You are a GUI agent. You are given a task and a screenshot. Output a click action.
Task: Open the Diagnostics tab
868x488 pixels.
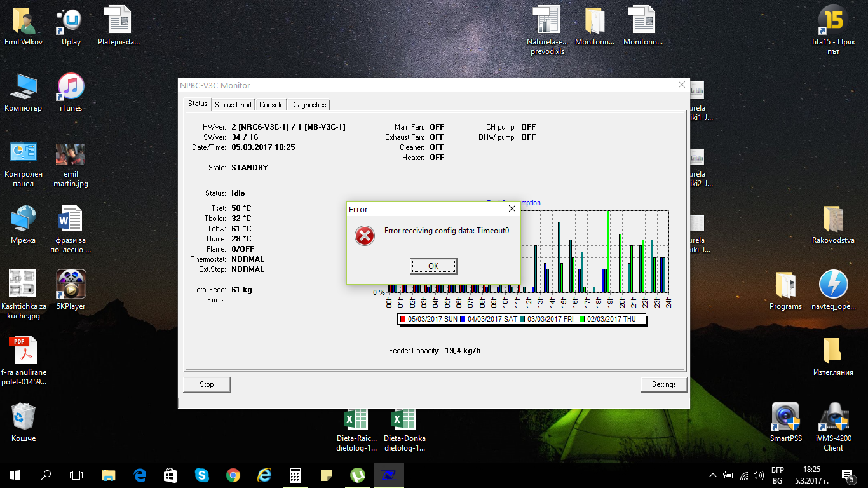pos(309,104)
